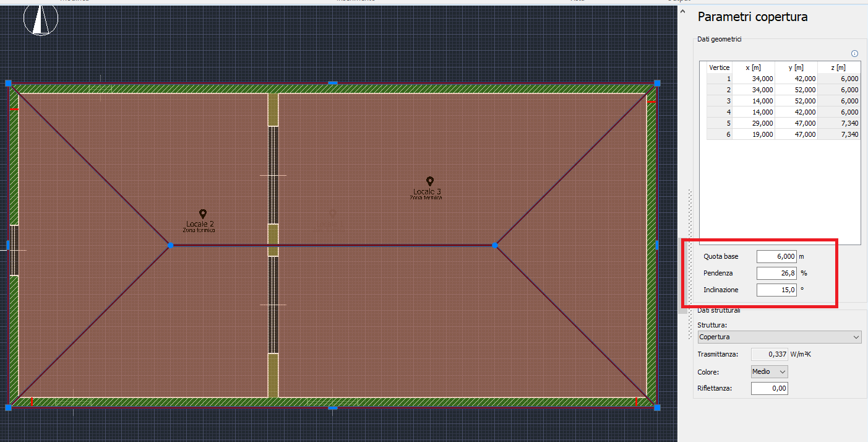Grab the right edge midpoint handle
Viewport: 868px width, 442px height.
(x=657, y=245)
